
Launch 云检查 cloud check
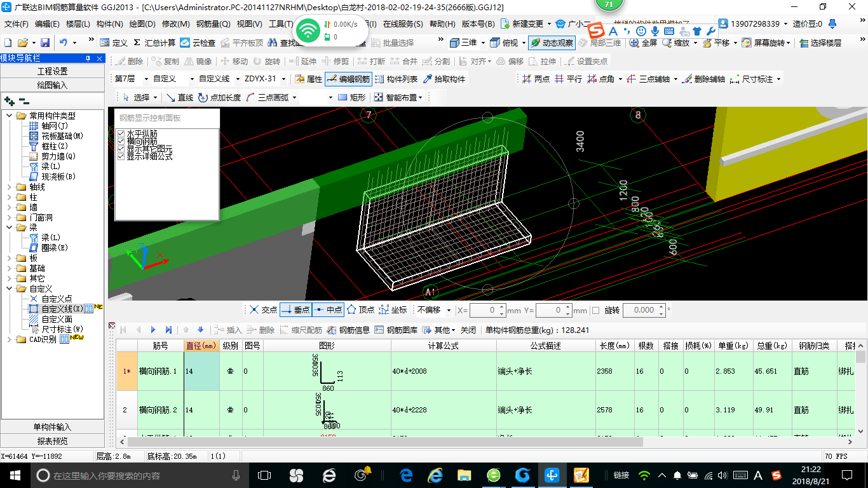click(x=198, y=43)
